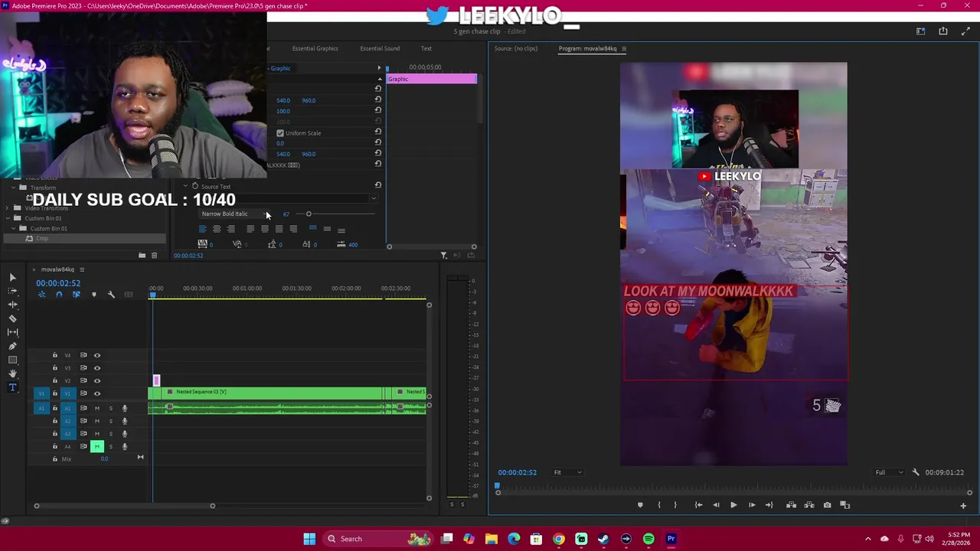980x551 pixels.
Task: Click Go to Out point button
Action: point(769,505)
